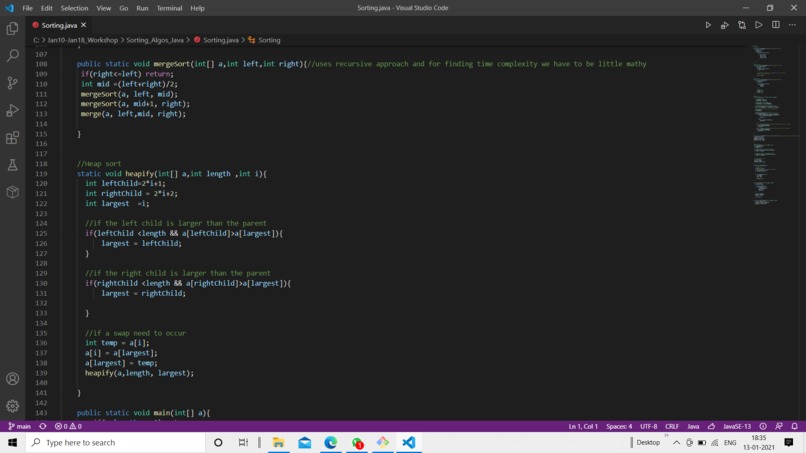Image resolution: width=806 pixels, height=453 pixels.
Task: Select the Sorting.java editor tab
Action: click(59, 25)
